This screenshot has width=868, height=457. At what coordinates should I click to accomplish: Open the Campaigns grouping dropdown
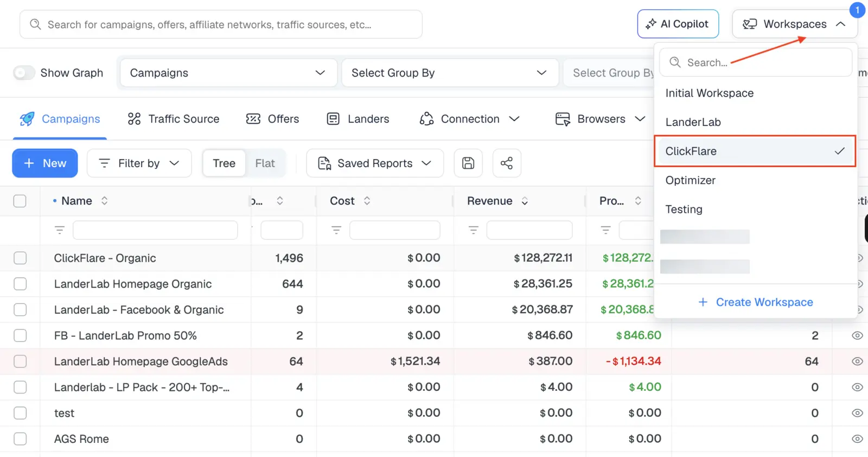[x=228, y=73]
